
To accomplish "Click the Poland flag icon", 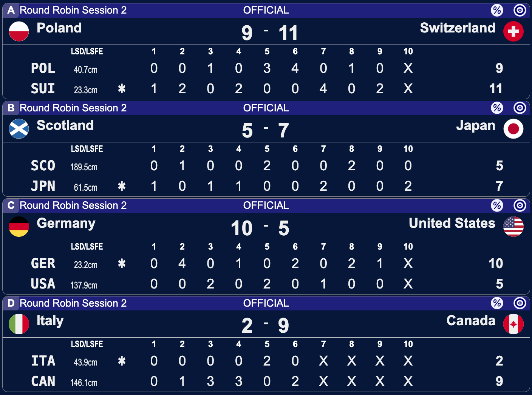I will [x=19, y=31].
